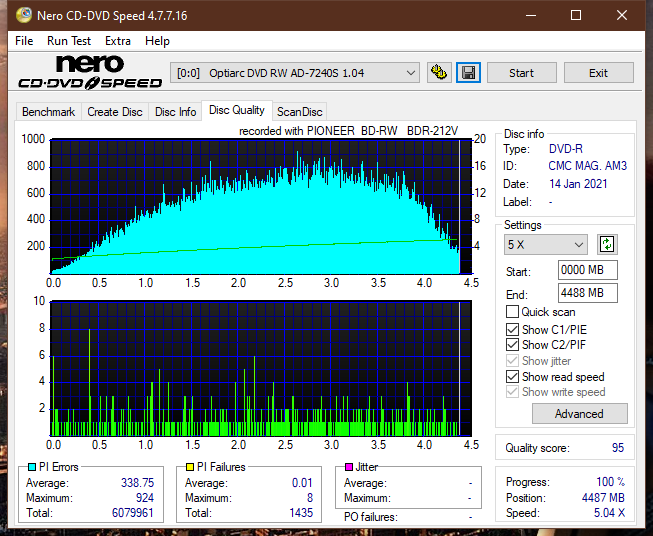Open the Extra menu
The image size is (653, 536).
[x=118, y=41]
